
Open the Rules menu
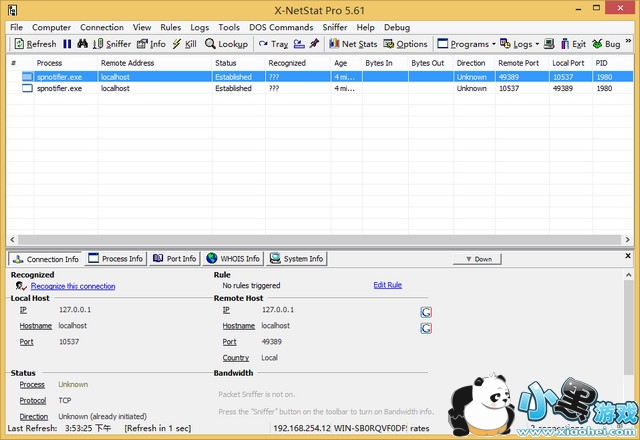170,28
